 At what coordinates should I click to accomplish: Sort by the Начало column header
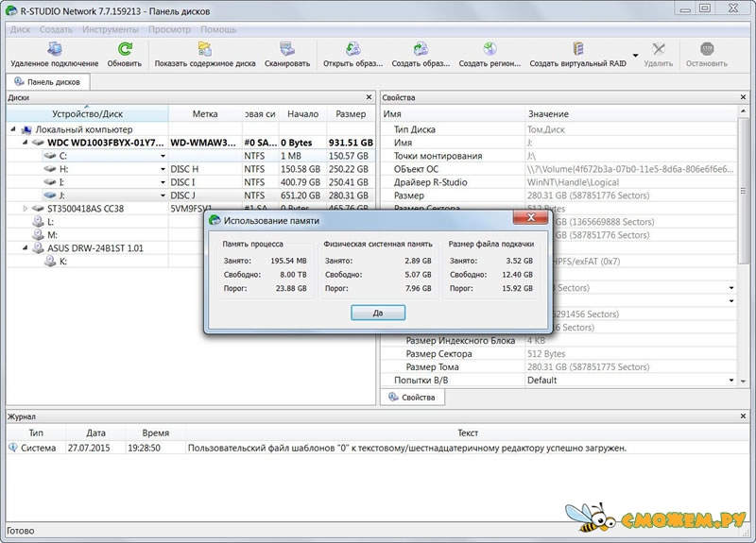302,113
